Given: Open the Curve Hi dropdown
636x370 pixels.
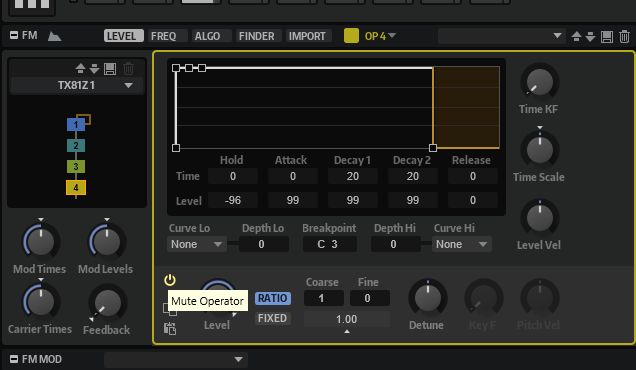Looking at the screenshot, I should pos(462,244).
